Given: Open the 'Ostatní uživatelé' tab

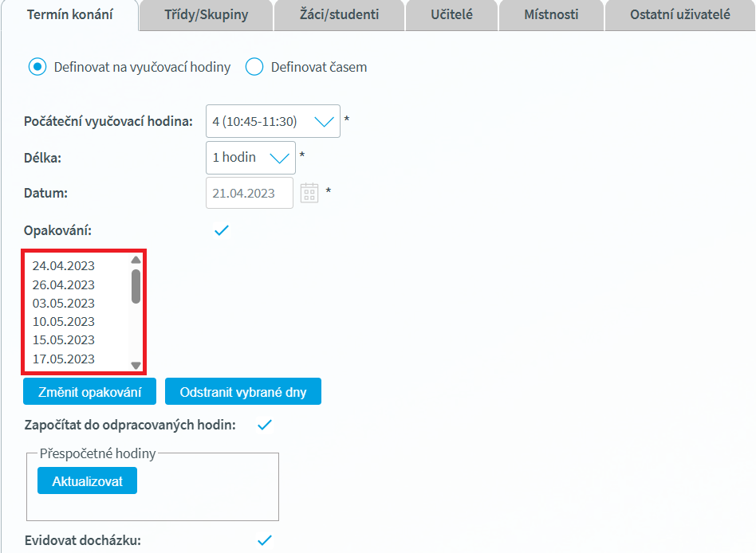Looking at the screenshot, I should click(679, 15).
